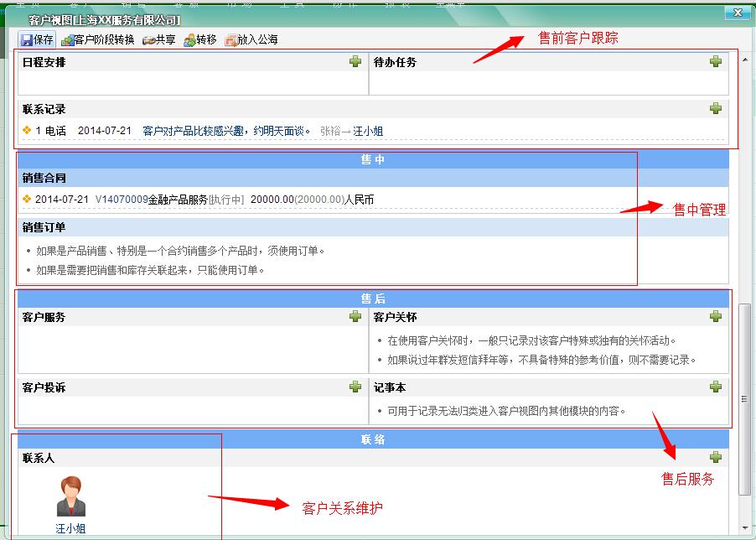Image resolution: width=756 pixels, height=540 pixels.
Task: Click the 客户关怀 panel title
Action: [x=395, y=317]
